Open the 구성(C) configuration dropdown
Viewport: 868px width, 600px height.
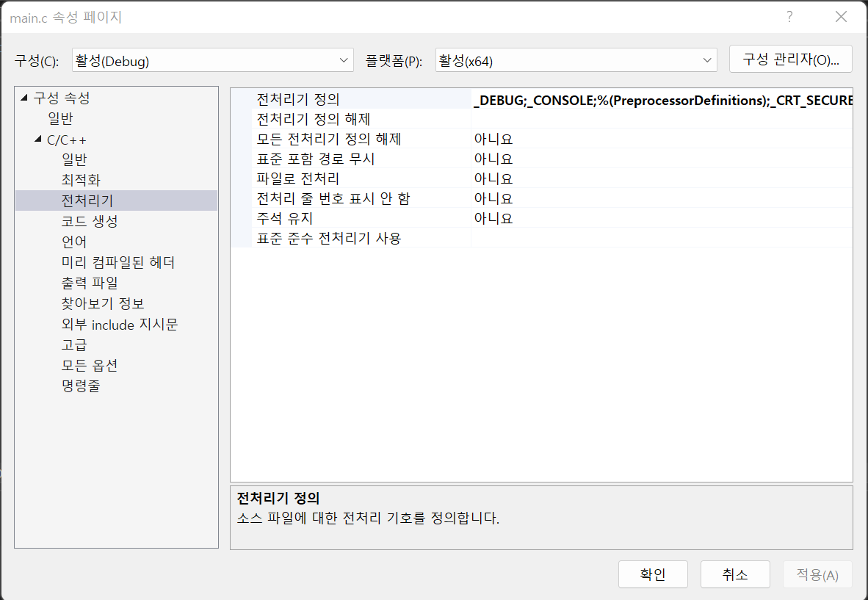pyautogui.click(x=212, y=60)
